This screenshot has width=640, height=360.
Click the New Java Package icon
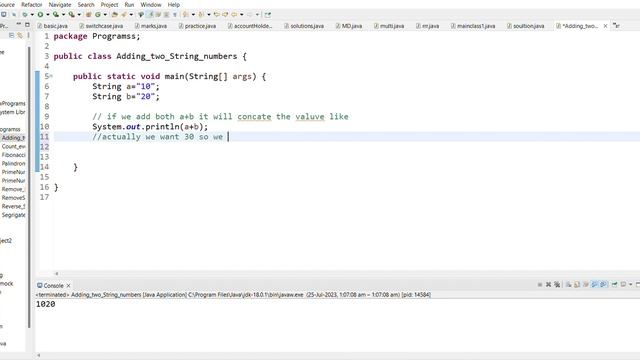tap(88, 15)
